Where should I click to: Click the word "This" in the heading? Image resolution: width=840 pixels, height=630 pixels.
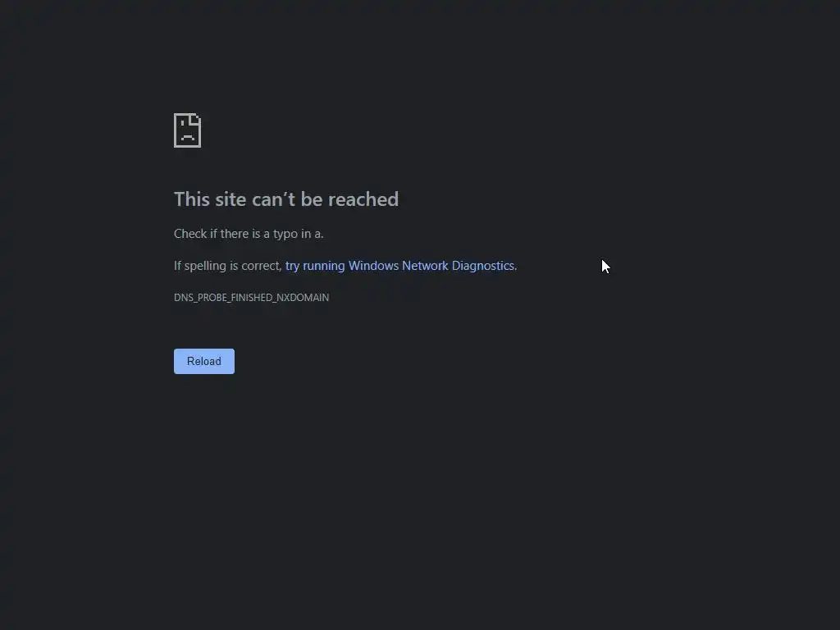coord(192,199)
